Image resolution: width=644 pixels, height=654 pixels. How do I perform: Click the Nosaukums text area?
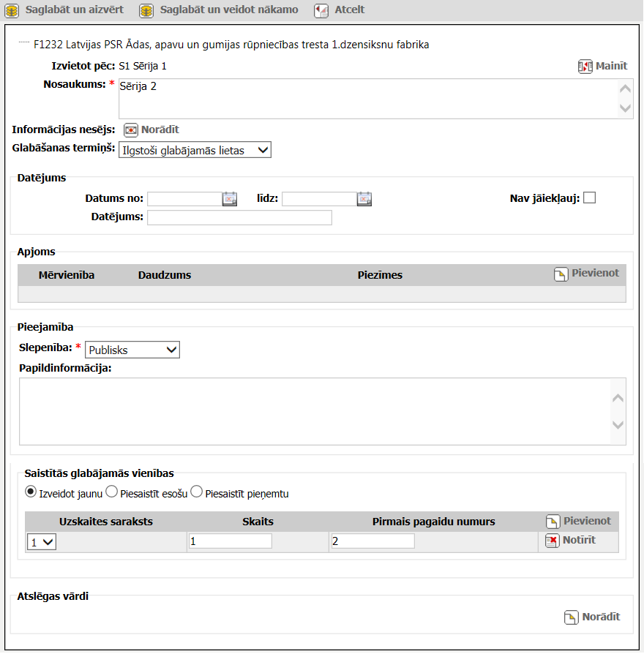click(366, 98)
